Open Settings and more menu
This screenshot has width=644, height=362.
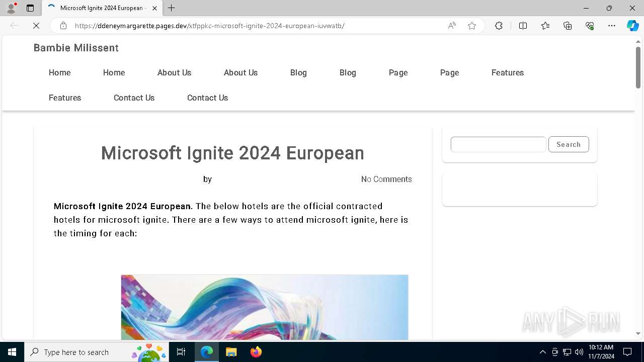tap(612, 26)
